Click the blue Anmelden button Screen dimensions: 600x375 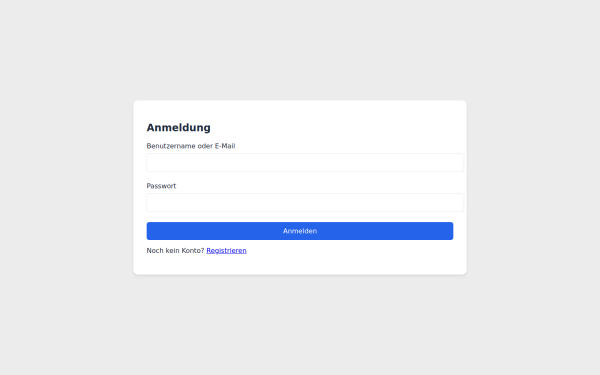[300, 231]
